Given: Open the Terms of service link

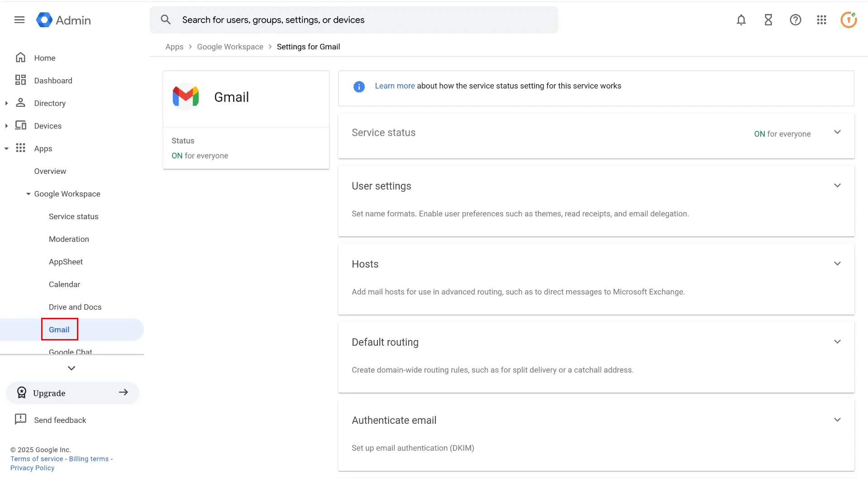Looking at the screenshot, I should coord(37,459).
